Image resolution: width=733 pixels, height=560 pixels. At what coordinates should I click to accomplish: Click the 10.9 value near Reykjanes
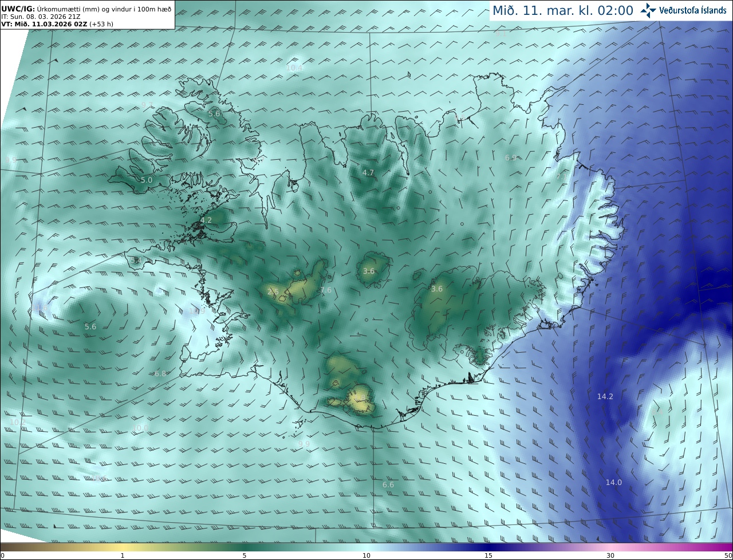196,311
